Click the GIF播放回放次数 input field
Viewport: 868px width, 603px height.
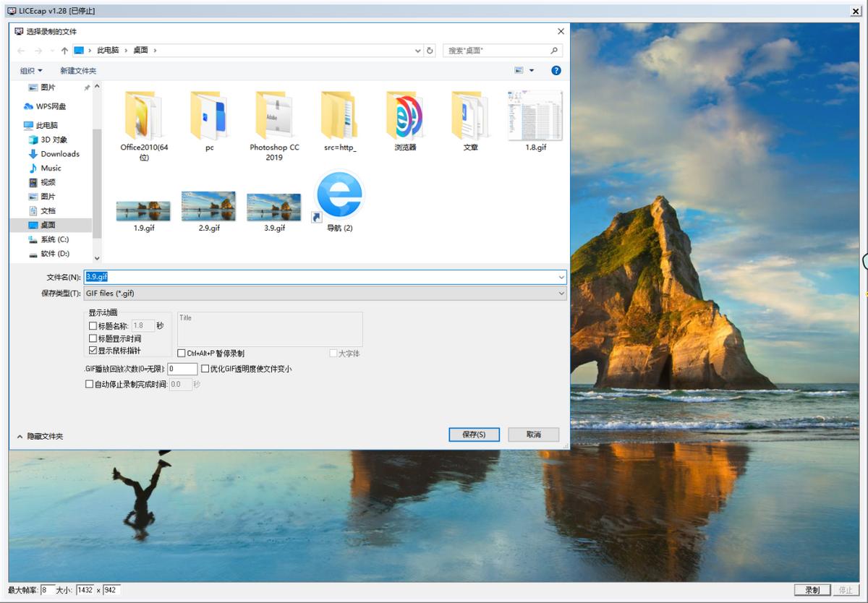183,369
